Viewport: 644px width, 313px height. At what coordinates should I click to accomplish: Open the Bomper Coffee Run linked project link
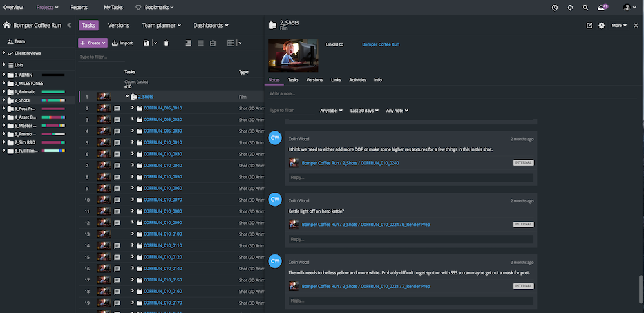pos(381,44)
